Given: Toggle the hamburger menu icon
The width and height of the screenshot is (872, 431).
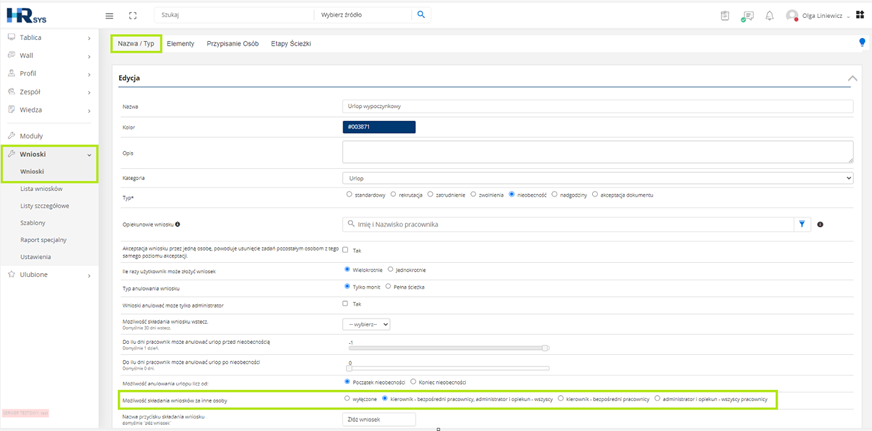Looking at the screenshot, I should tap(110, 16).
